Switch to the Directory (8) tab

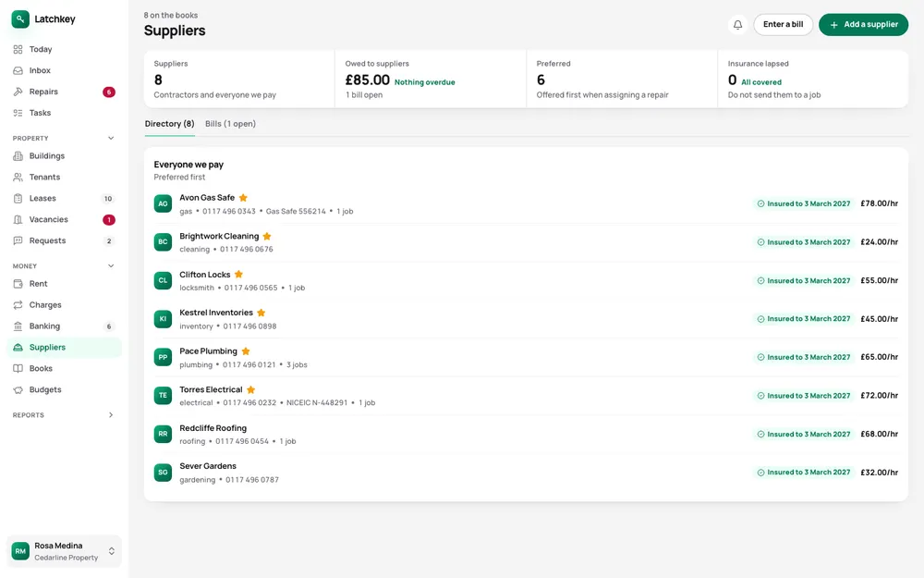click(170, 124)
